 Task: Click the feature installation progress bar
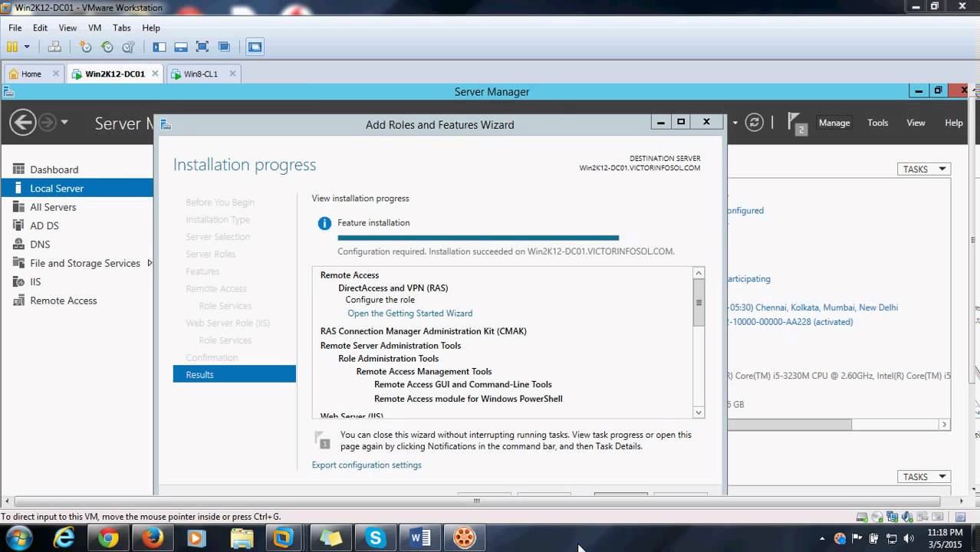tap(478, 238)
